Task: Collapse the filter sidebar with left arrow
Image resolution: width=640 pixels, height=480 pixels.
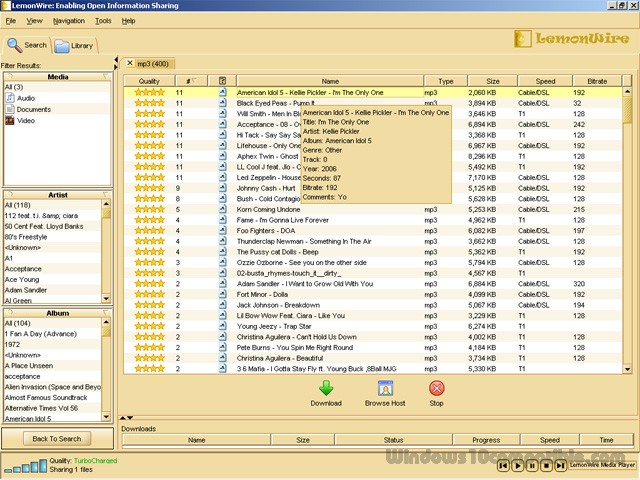Action: pos(116,60)
